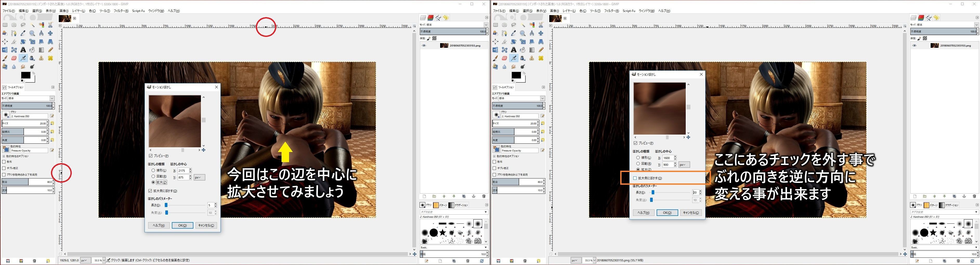The height and width of the screenshot is (265, 980).
Task: Open レイヤー menu in left window
Action: point(79,11)
